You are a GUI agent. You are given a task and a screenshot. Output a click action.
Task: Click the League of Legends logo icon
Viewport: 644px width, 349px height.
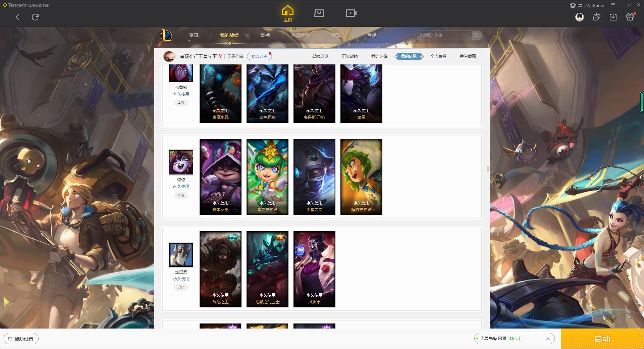pyautogui.click(x=166, y=35)
